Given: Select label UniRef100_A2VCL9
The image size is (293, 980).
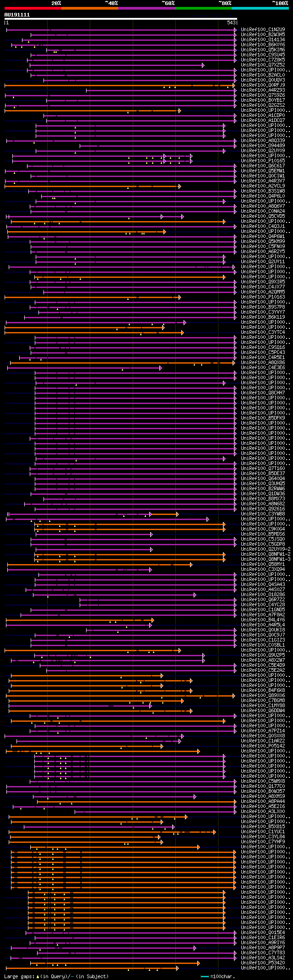Looking at the screenshot, I should pos(263,186).
